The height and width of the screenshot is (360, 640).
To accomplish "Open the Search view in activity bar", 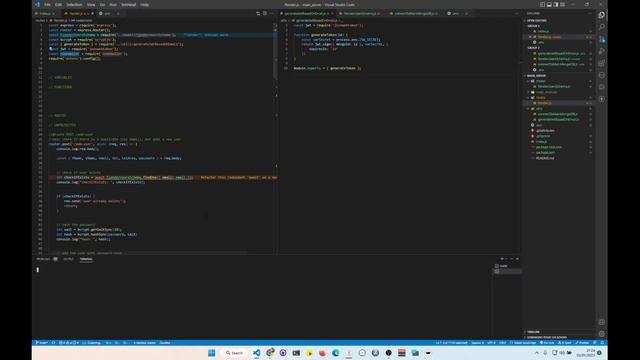I will click(x=602, y=27).
